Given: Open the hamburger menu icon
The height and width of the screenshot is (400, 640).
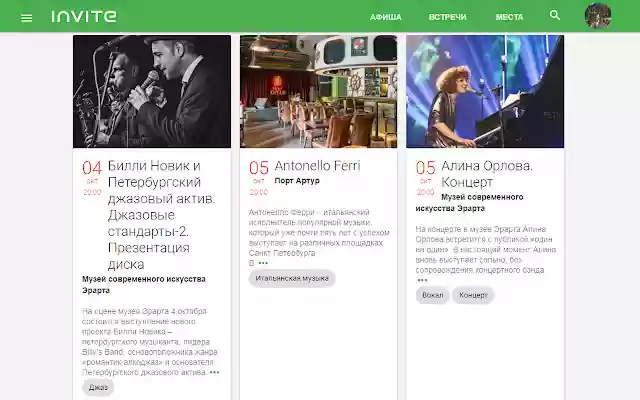Looking at the screenshot, I should coord(27,18).
